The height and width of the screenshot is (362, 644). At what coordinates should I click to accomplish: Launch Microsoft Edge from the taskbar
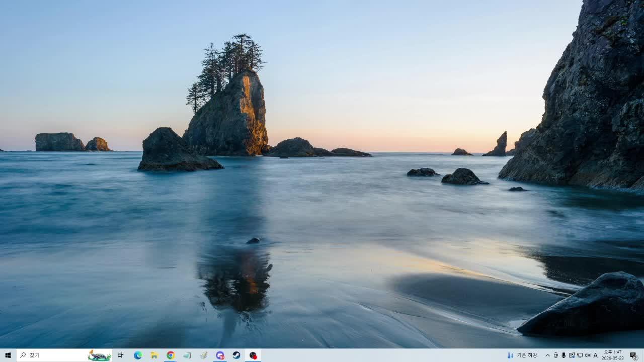pos(138,355)
